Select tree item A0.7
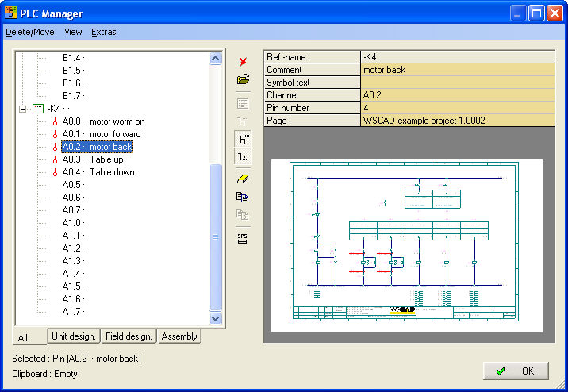The image size is (568, 392). click(75, 210)
